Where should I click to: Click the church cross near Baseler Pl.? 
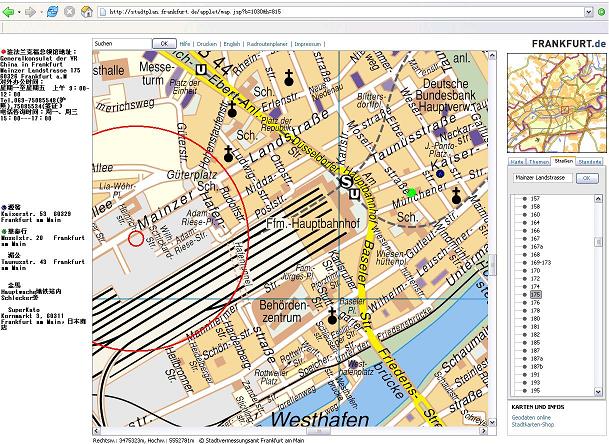(332, 316)
